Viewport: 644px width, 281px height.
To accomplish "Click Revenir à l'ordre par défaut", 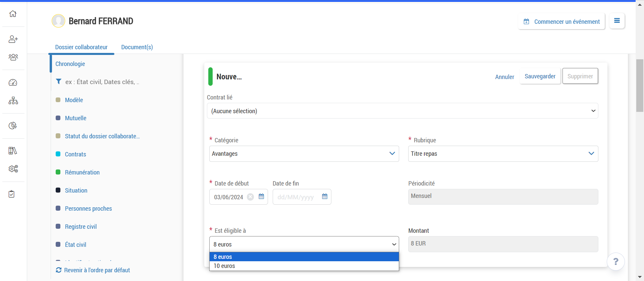I will (x=97, y=270).
